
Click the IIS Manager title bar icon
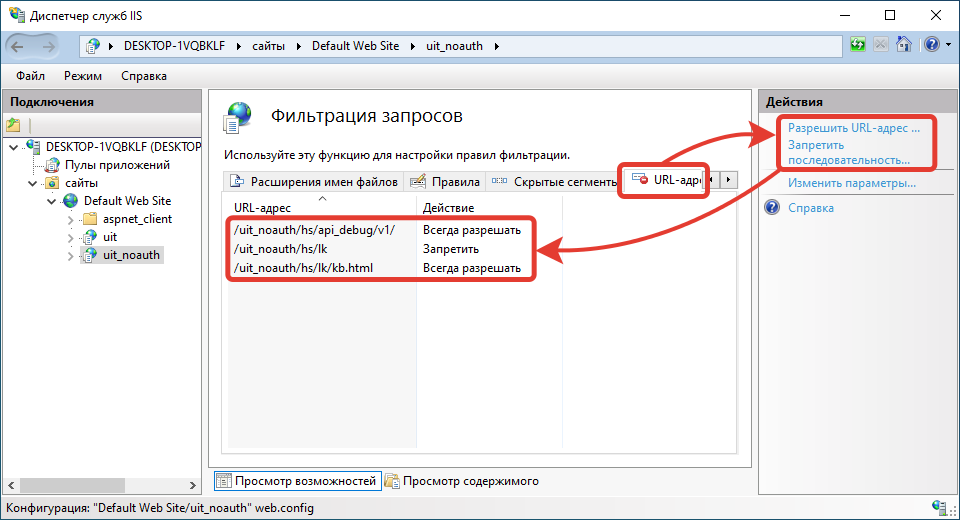17,15
